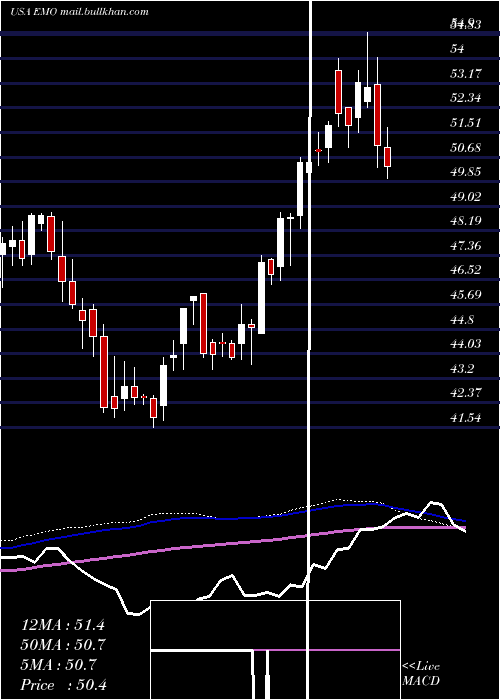Click the '5MA : 50.7' reading
500x700 pixels.
point(59,665)
